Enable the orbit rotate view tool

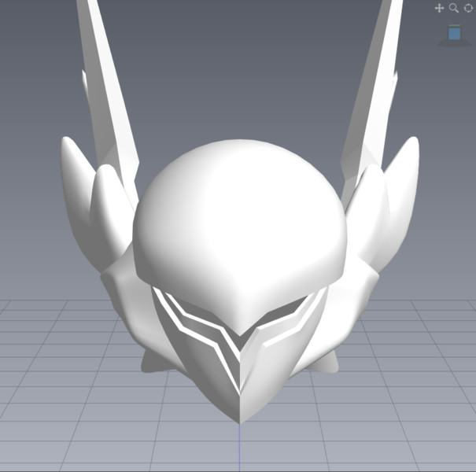click(467, 8)
